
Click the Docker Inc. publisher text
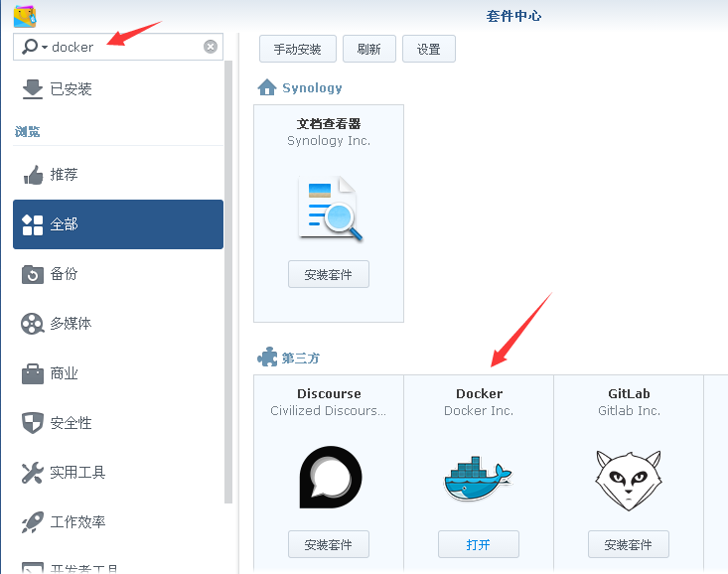click(x=479, y=411)
